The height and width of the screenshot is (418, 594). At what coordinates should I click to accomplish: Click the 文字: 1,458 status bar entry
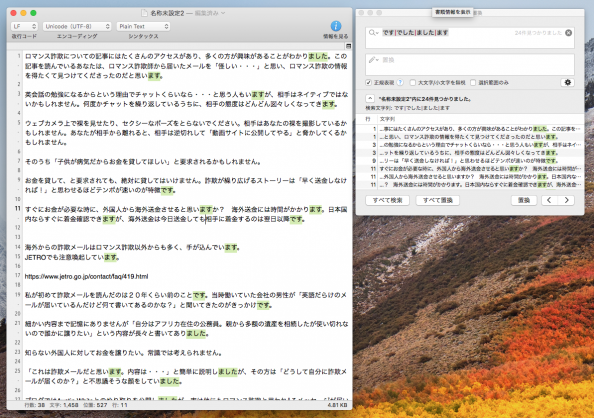(x=64, y=405)
